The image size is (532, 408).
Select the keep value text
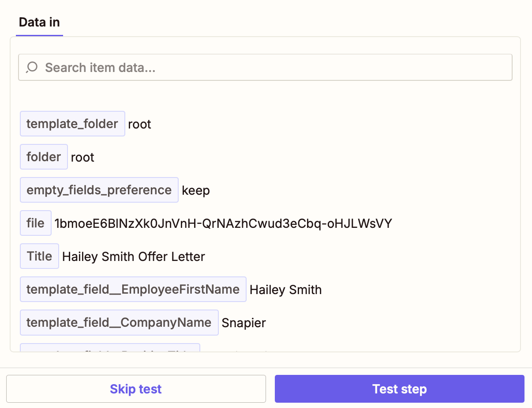coord(196,191)
